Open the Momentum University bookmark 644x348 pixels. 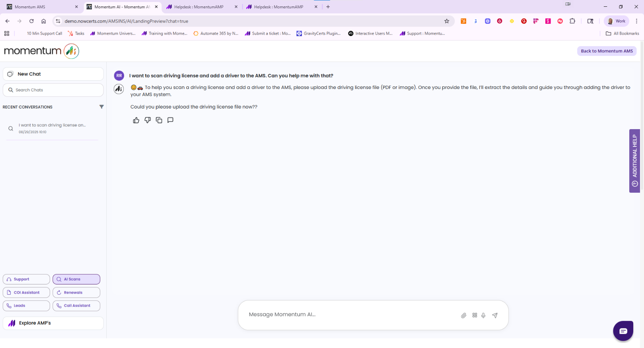[x=113, y=33]
